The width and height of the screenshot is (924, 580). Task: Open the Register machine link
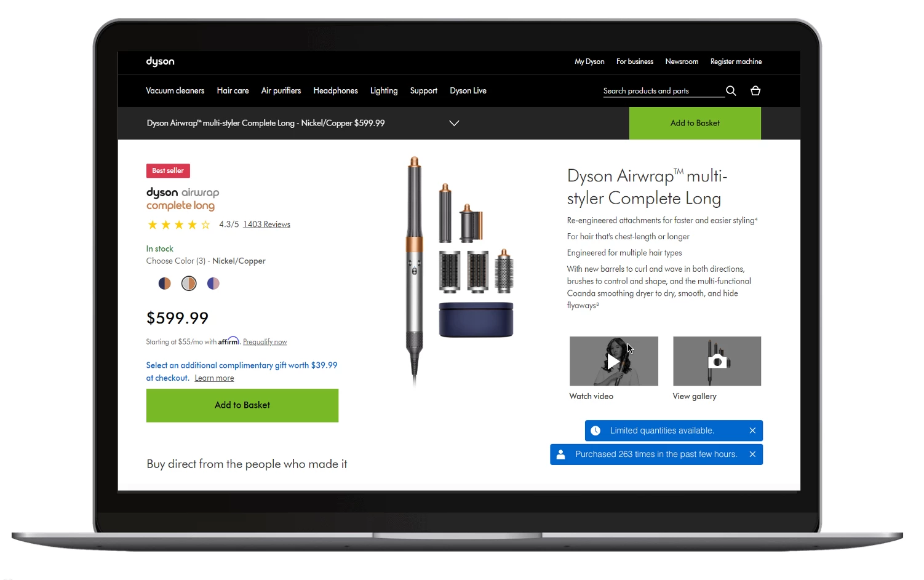coord(736,62)
